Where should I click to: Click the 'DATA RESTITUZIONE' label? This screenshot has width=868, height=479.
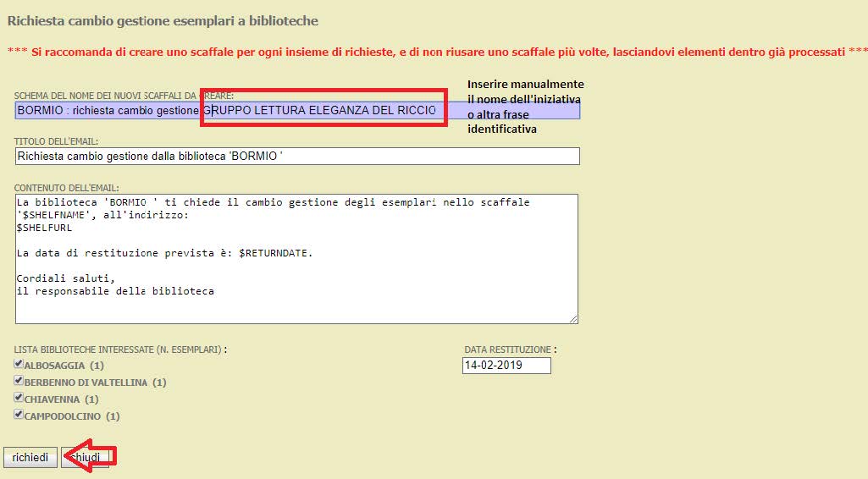pyautogui.click(x=507, y=350)
